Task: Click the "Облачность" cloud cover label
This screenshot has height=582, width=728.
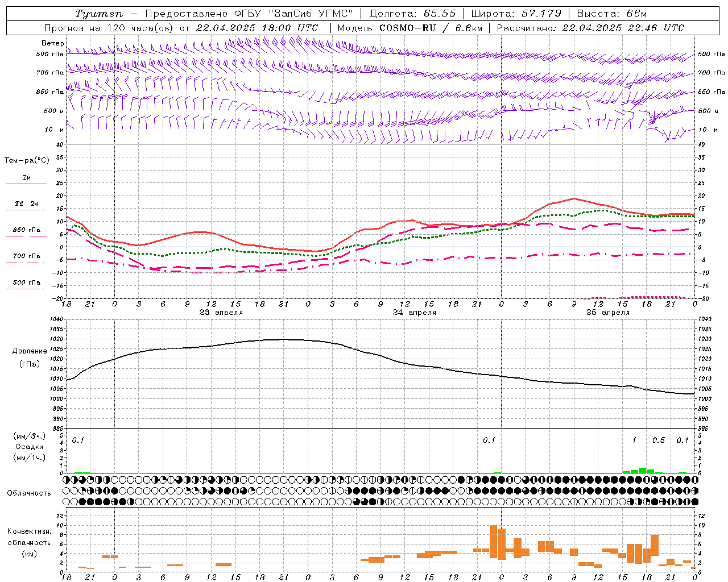Action: pos(29,493)
